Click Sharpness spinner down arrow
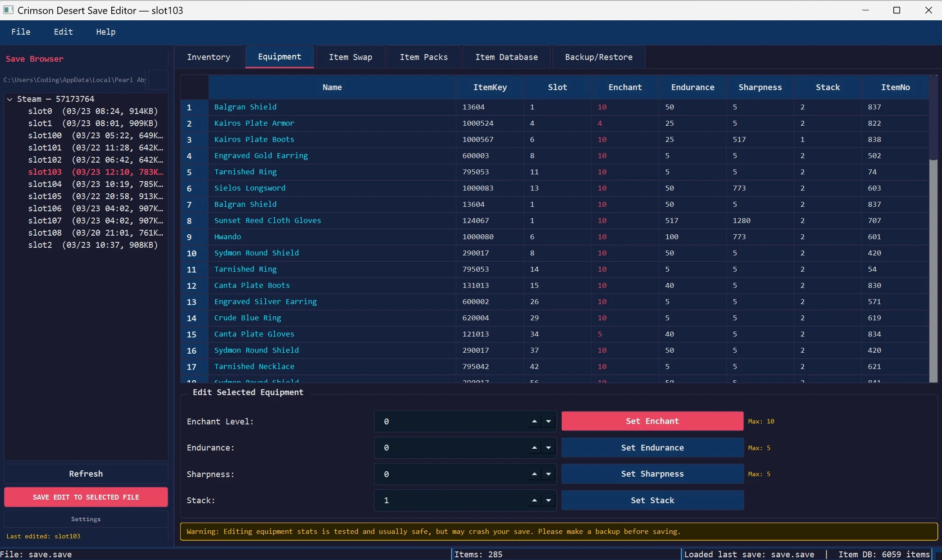Image resolution: width=942 pixels, height=560 pixels. 548,474
